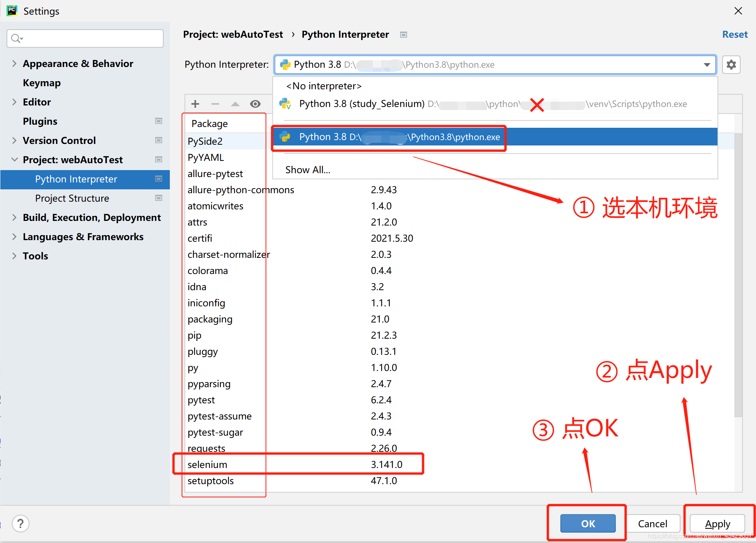Click the Reset link
756x543 pixels.
734,35
